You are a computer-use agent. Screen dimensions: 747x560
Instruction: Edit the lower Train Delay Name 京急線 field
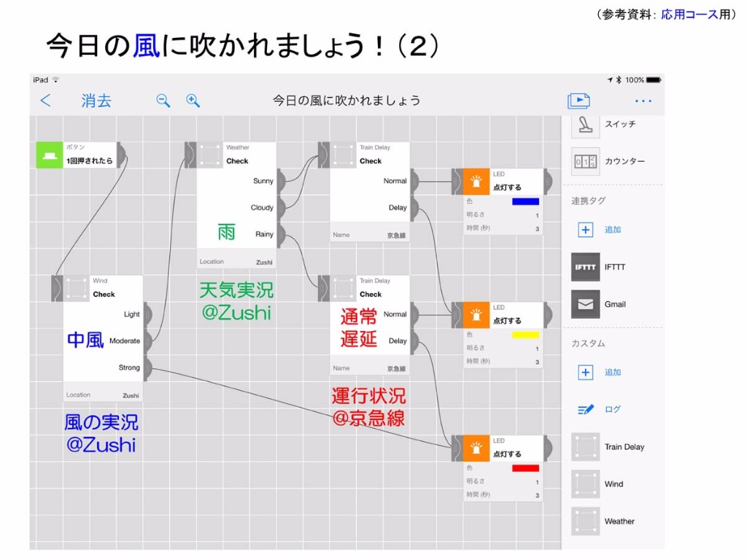370,368
